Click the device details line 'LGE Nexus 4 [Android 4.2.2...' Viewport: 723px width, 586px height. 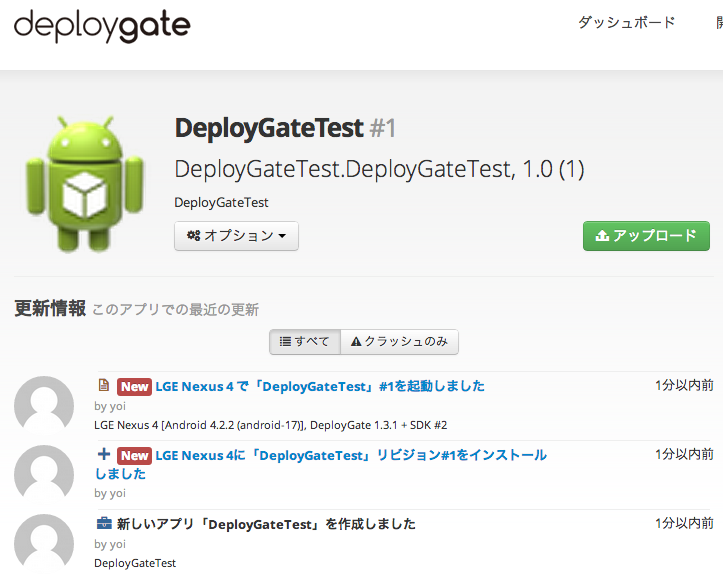271,425
